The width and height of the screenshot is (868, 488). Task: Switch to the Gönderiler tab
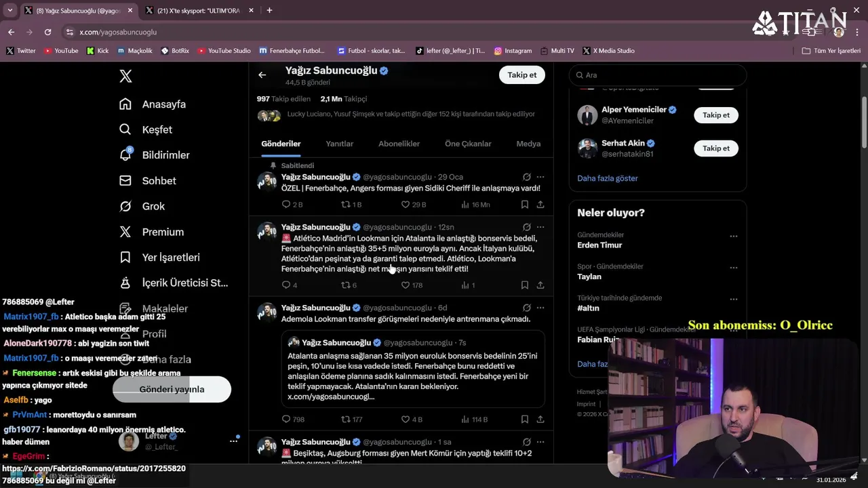pyautogui.click(x=281, y=144)
